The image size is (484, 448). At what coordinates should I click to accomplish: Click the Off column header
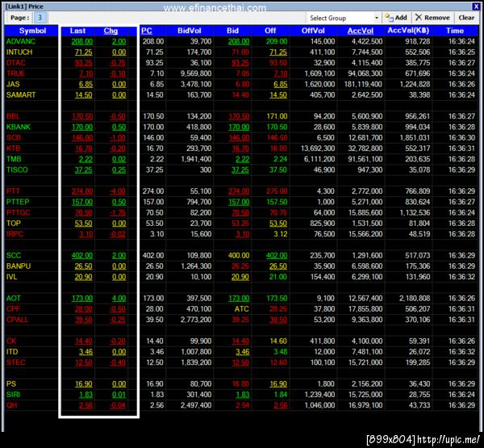click(x=270, y=31)
